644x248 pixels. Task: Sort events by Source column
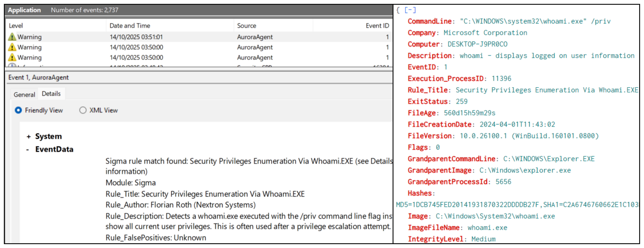[246, 26]
